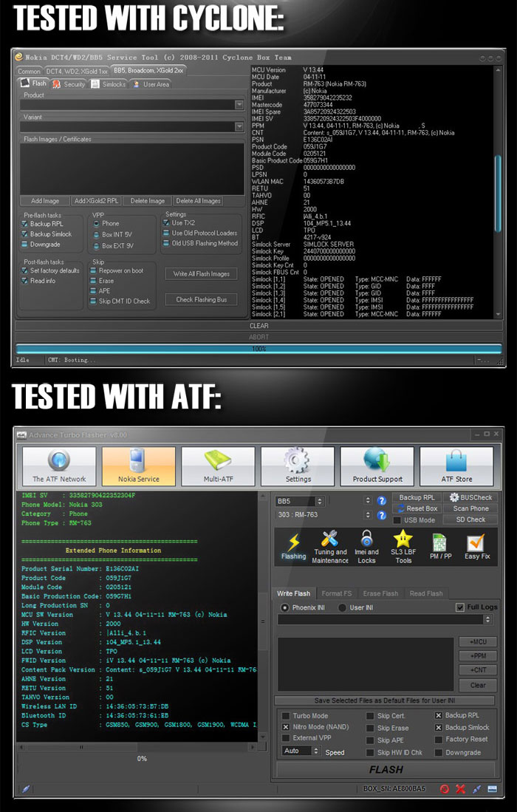
Task: Open Imei and Locks padlock icon
Action: pyautogui.click(x=366, y=539)
